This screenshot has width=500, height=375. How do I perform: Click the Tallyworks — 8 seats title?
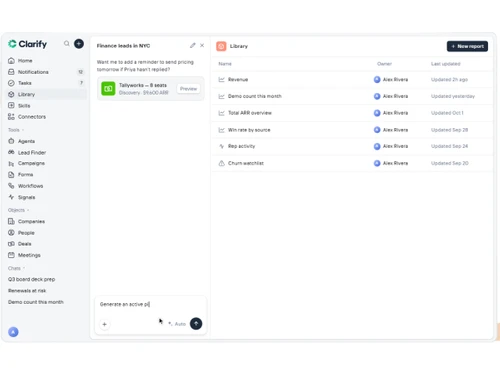[x=143, y=85]
